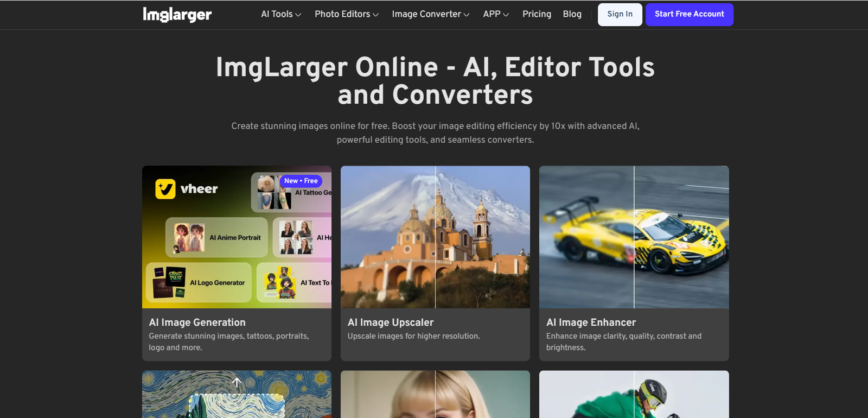
Task: Go to the Pricing page
Action: [537, 14]
